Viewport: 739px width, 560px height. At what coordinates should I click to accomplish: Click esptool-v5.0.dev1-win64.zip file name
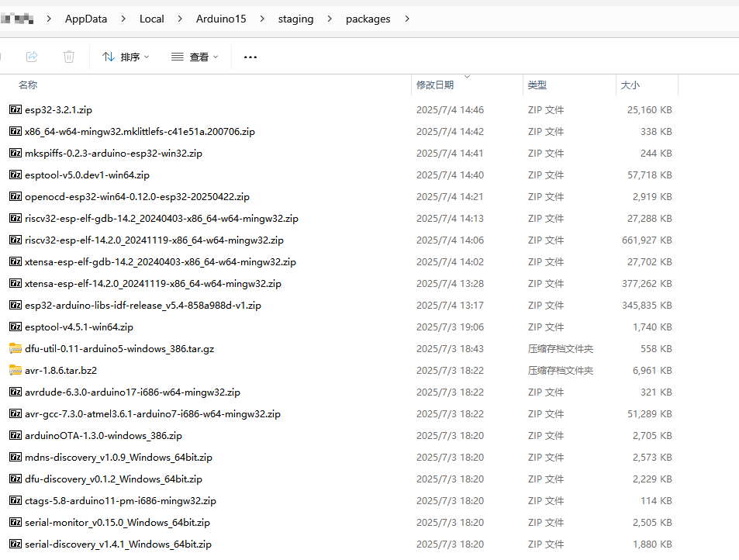click(x=87, y=175)
